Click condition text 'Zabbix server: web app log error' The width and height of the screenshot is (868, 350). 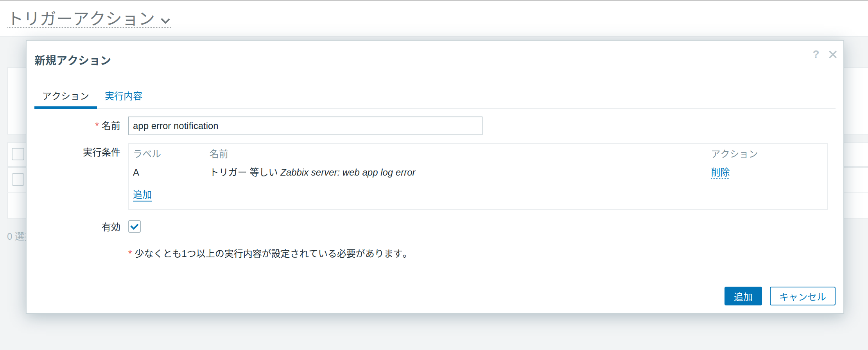tap(348, 172)
